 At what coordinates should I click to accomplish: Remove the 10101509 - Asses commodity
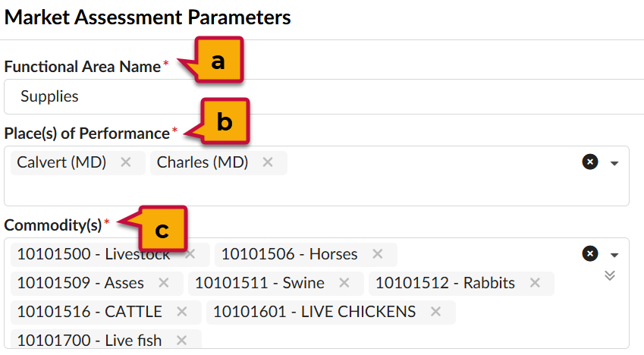pos(163,283)
